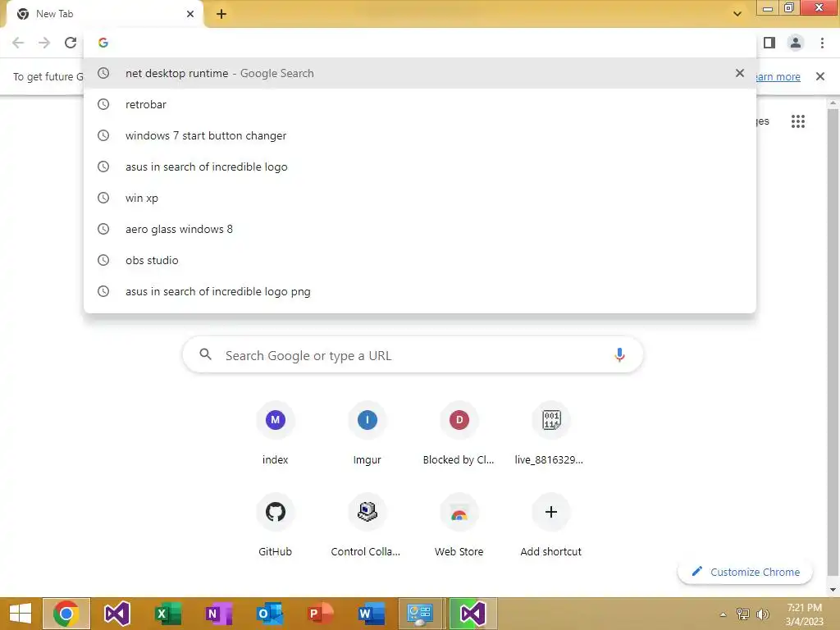Viewport: 840px width, 630px height.
Task: Open a new tab with the plus button
Action: tap(221, 14)
